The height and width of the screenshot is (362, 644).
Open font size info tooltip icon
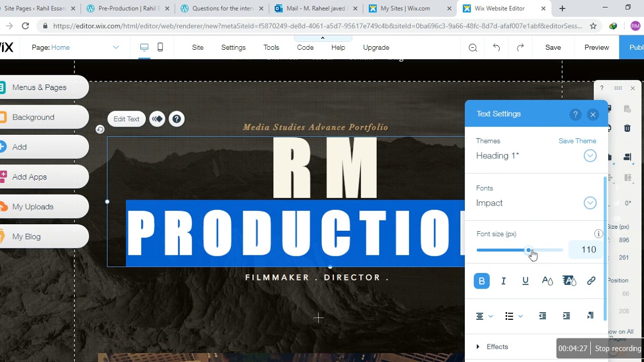pyautogui.click(x=598, y=234)
